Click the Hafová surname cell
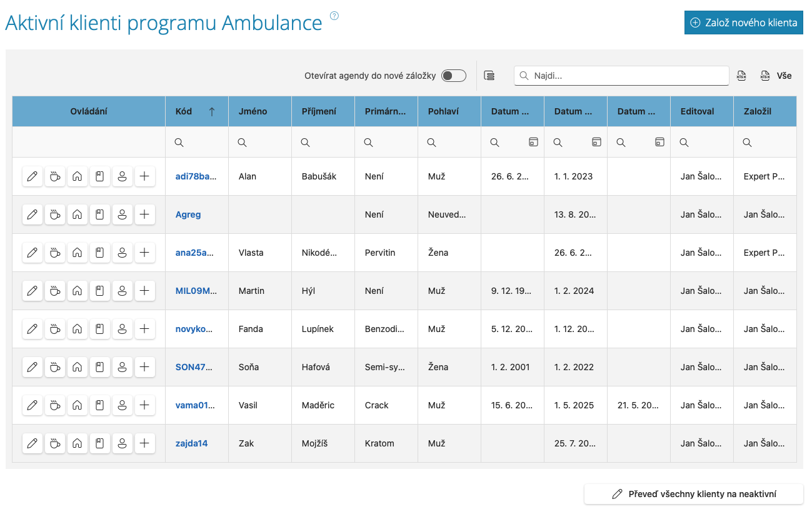The height and width of the screenshot is (514, 812). [323, 367]
